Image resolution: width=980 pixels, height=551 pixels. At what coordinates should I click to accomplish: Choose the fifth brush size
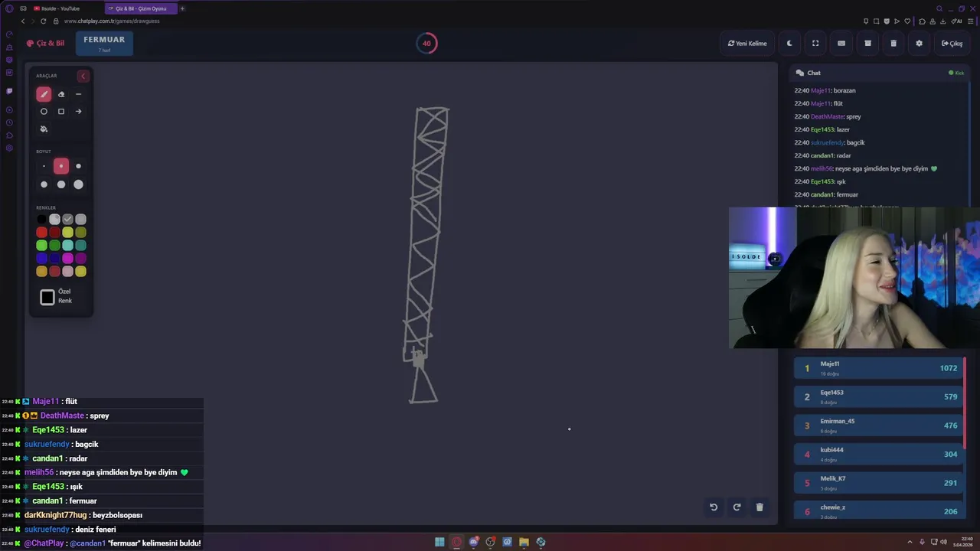pos(61,184)
